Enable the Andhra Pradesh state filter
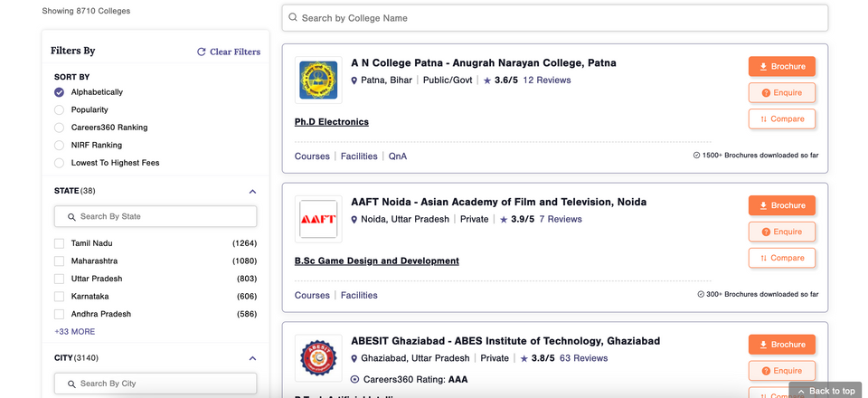868x398 pixels. coord(60,315)
